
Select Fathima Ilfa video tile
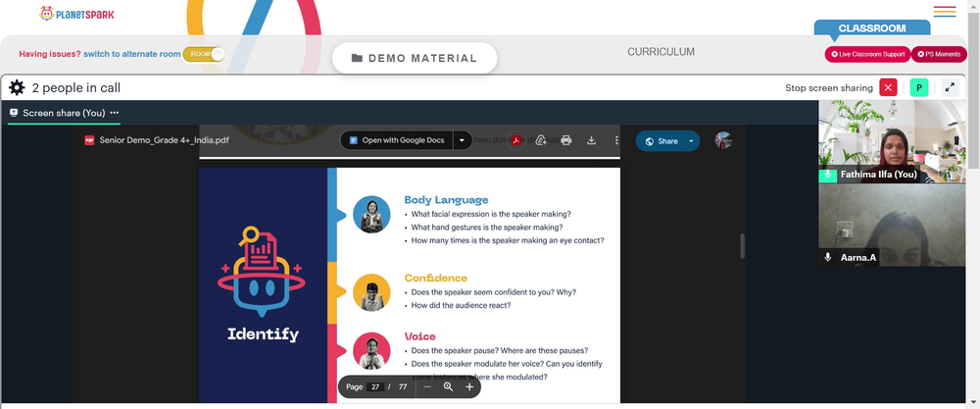[x=893, y=141]
